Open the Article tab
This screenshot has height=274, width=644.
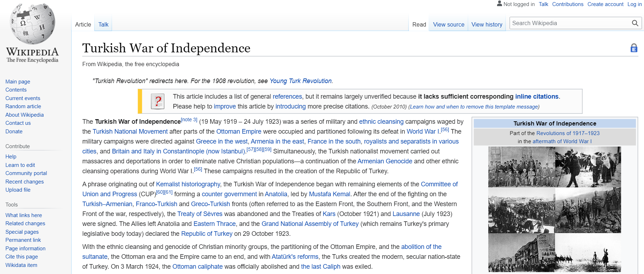point(83,24)
